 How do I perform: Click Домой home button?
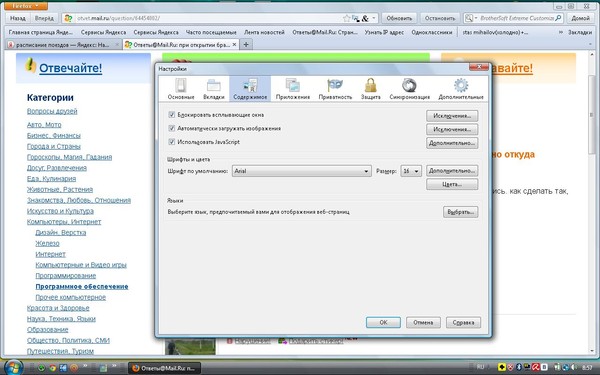pos(580,18)
